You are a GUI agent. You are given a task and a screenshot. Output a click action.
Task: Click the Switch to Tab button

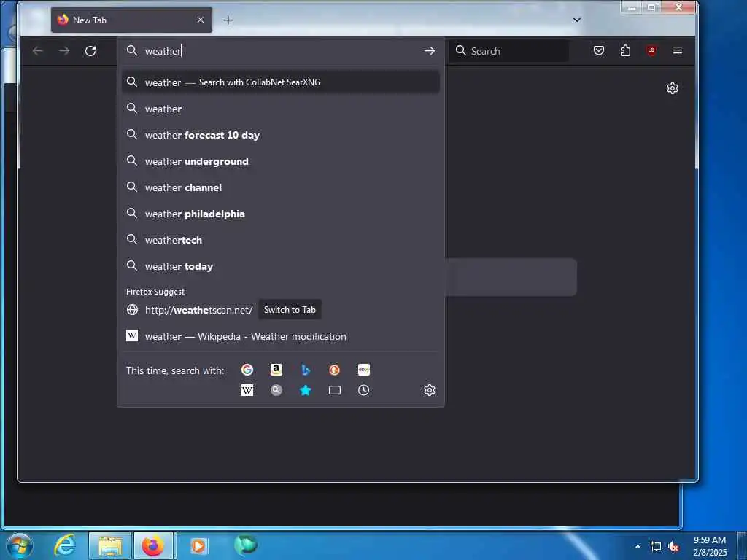(290, 309)
